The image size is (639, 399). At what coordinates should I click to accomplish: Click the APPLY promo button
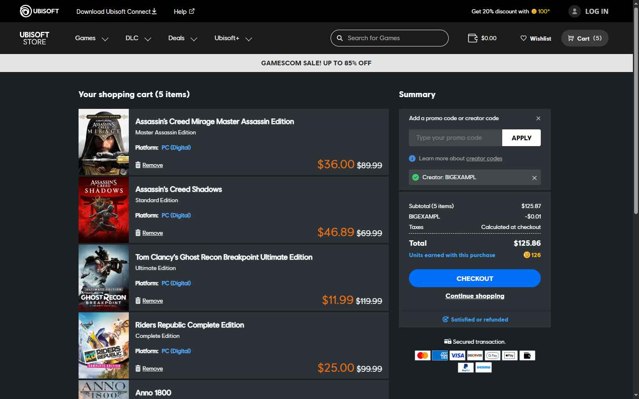tap(521, 138)
